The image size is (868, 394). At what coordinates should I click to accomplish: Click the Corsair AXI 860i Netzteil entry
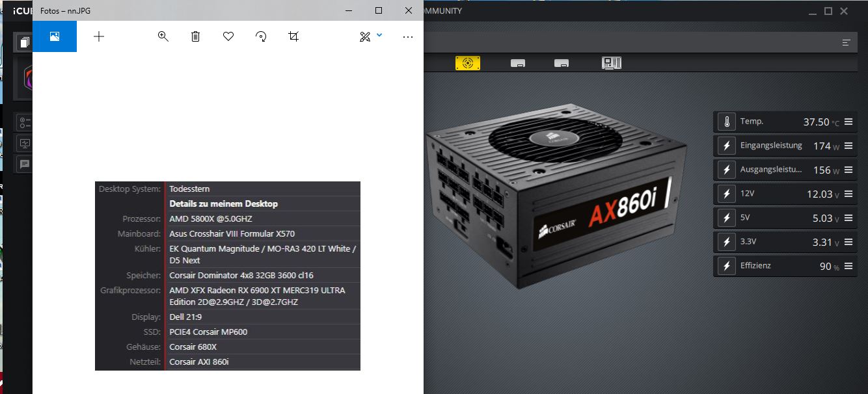pos(199,362)
